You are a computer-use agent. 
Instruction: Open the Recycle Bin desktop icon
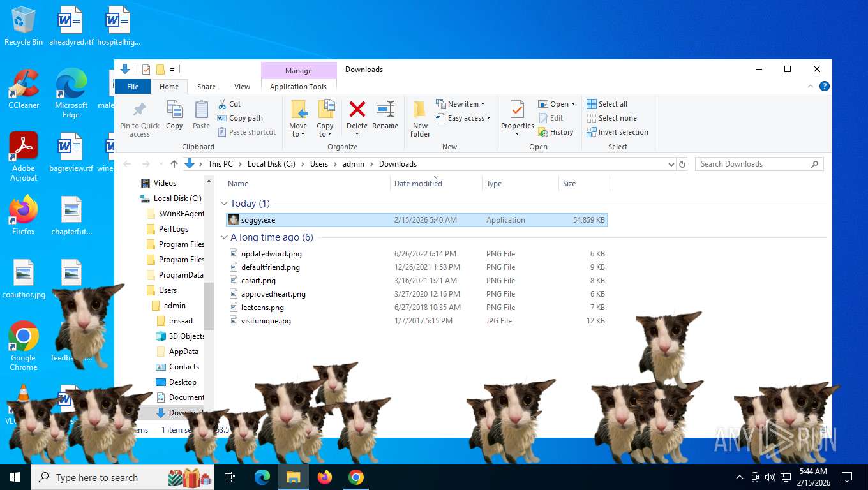coord(24,26)
